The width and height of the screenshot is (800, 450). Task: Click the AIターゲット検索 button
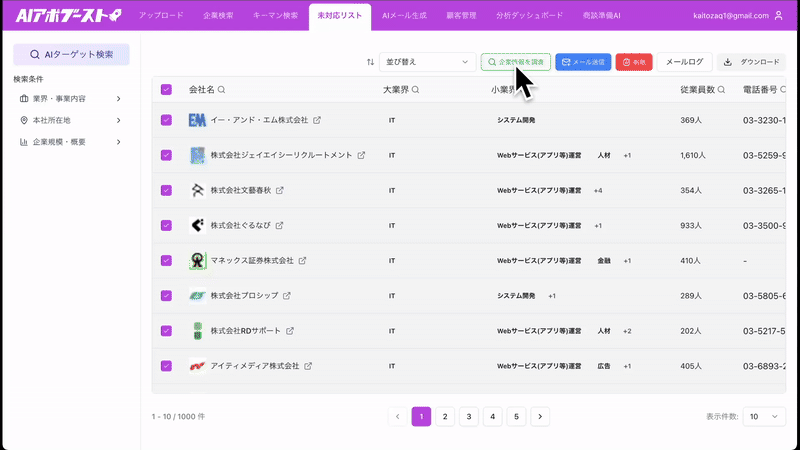pyautogui.click(x=71, y=55)
